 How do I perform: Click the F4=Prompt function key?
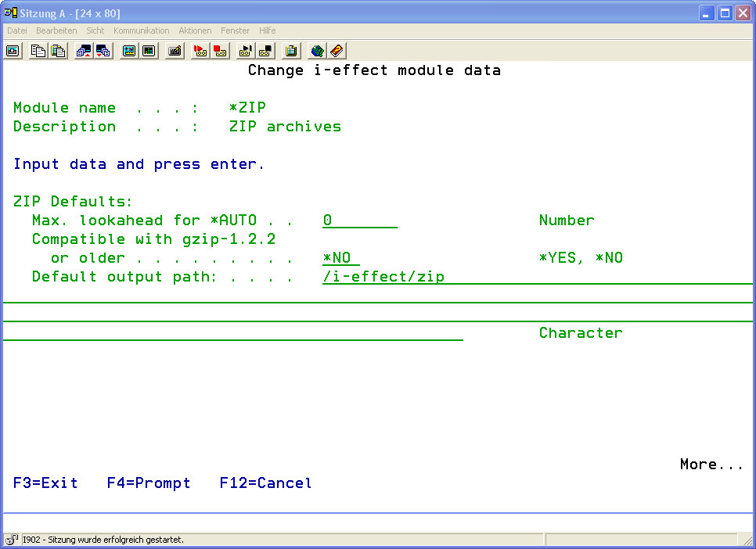[x=149, y=483]
